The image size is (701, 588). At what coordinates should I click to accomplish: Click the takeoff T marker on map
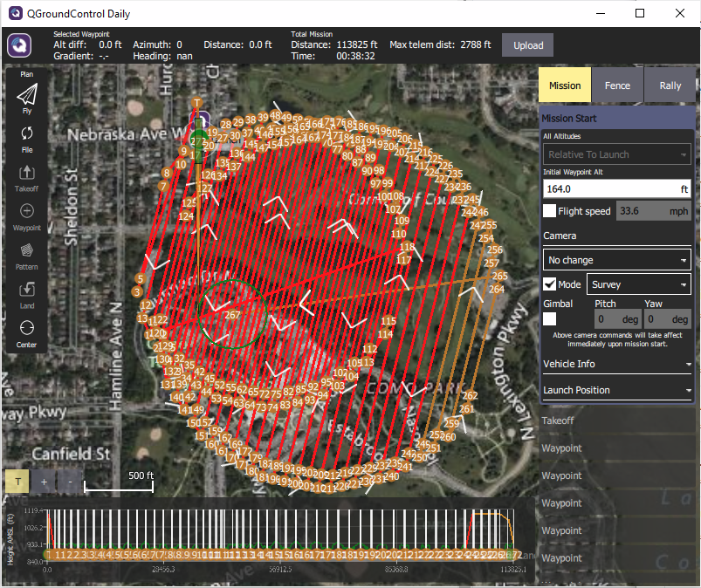tap(196, 103)
